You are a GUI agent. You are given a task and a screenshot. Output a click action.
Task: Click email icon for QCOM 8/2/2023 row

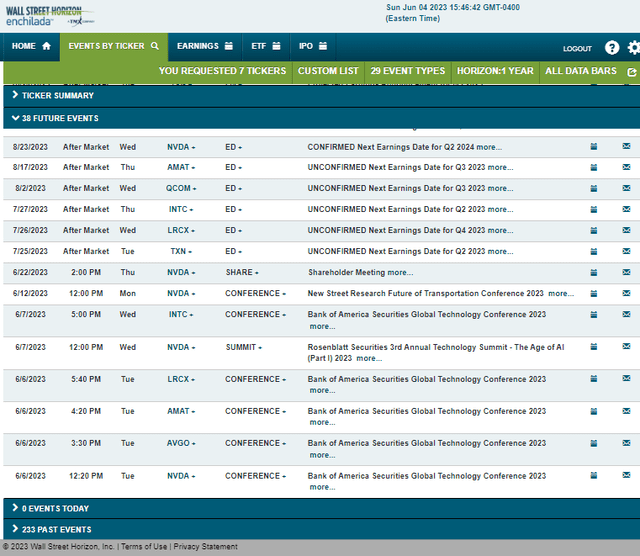[626, 188]
